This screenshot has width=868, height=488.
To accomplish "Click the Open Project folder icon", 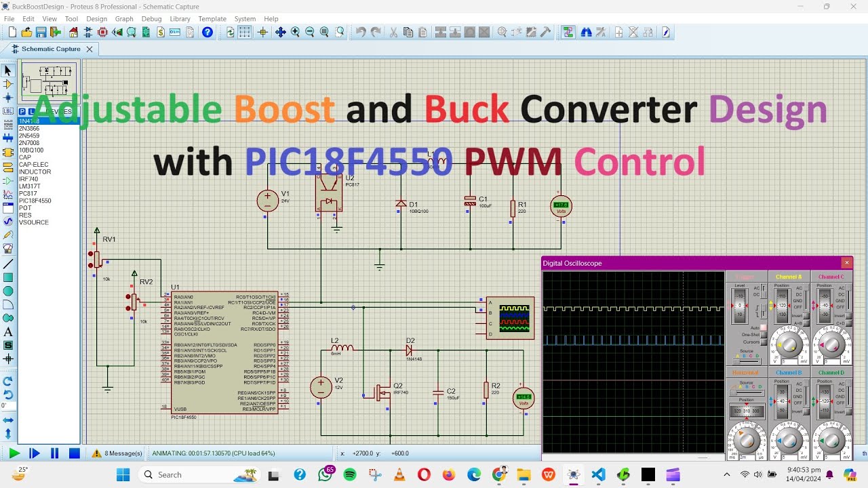I will tap(26, 32).
